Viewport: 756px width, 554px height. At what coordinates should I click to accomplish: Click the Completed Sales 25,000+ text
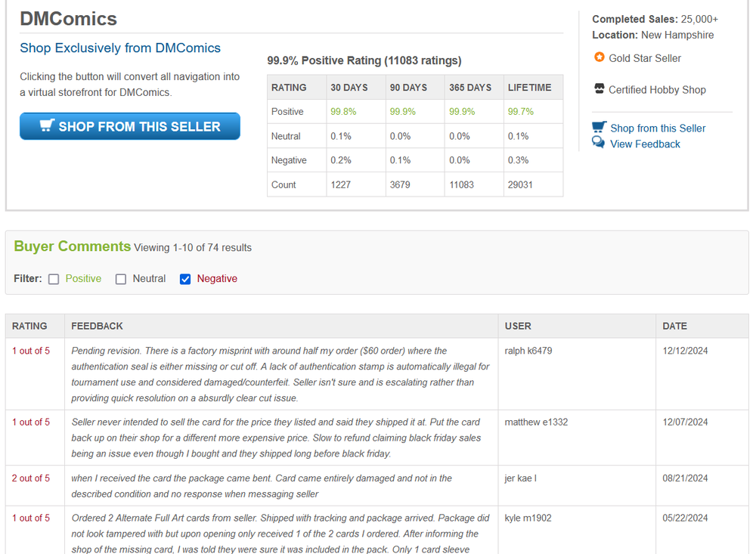pyautogui.click(x=655, y=20)
